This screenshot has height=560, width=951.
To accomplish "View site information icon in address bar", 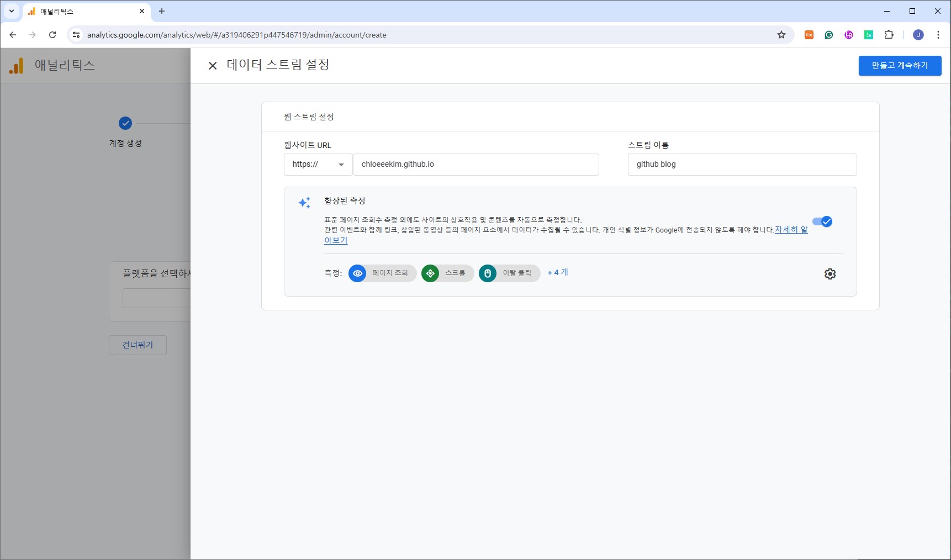I will coord(76,35).
